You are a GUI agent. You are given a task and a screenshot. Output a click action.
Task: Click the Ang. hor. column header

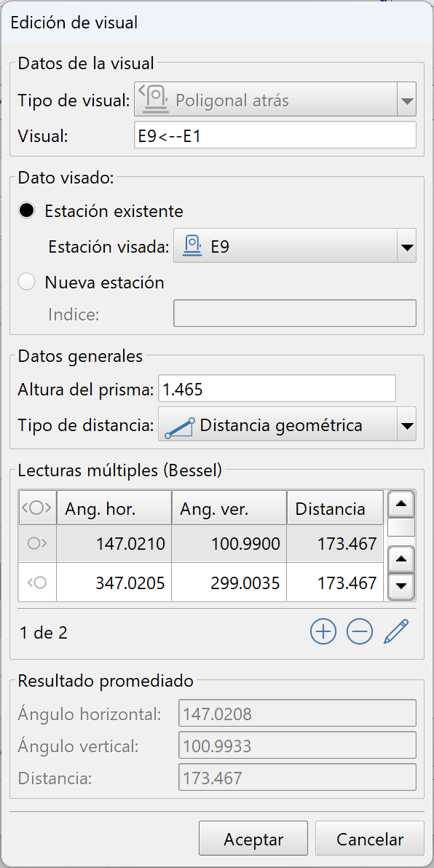pyautogui.click(x=114, y=508)
